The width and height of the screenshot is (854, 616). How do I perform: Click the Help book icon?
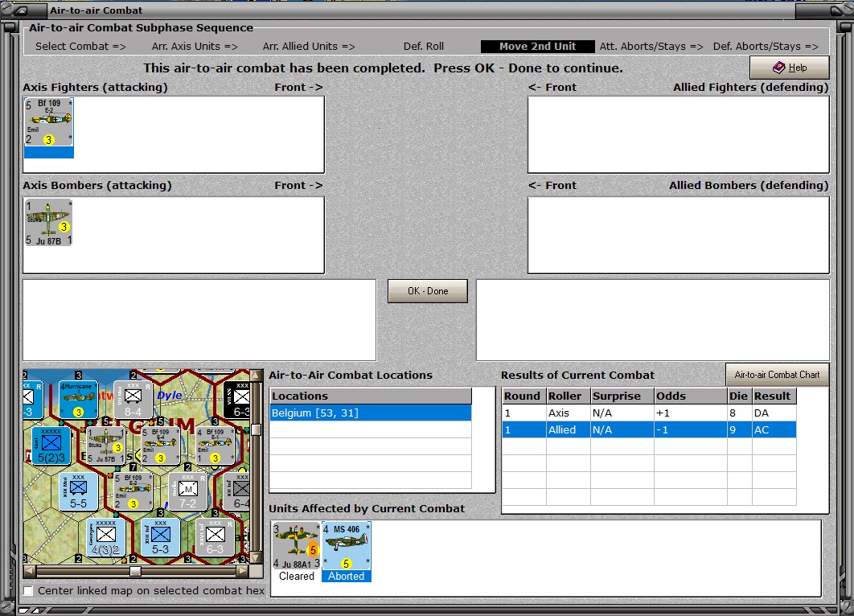(x=779, y=68)
